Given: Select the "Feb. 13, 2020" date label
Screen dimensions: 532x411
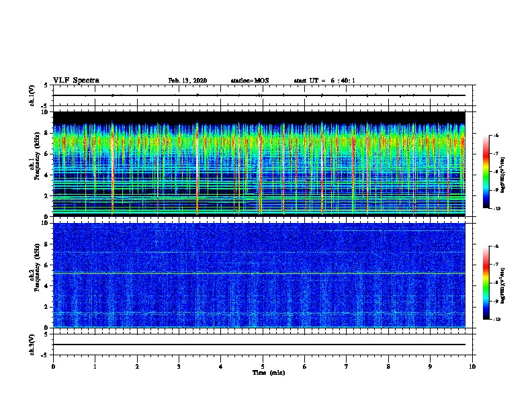Looking at the screenshot, I should click(187, 81).
